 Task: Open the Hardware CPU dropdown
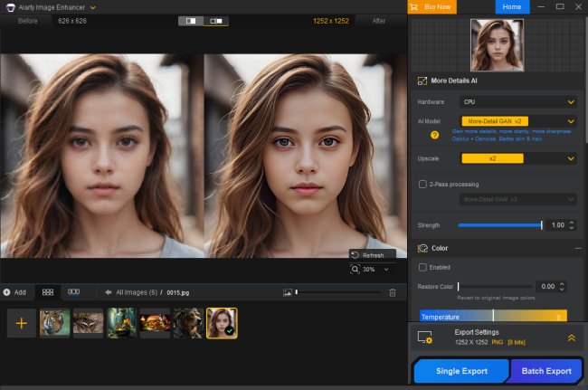click(518, 102)
